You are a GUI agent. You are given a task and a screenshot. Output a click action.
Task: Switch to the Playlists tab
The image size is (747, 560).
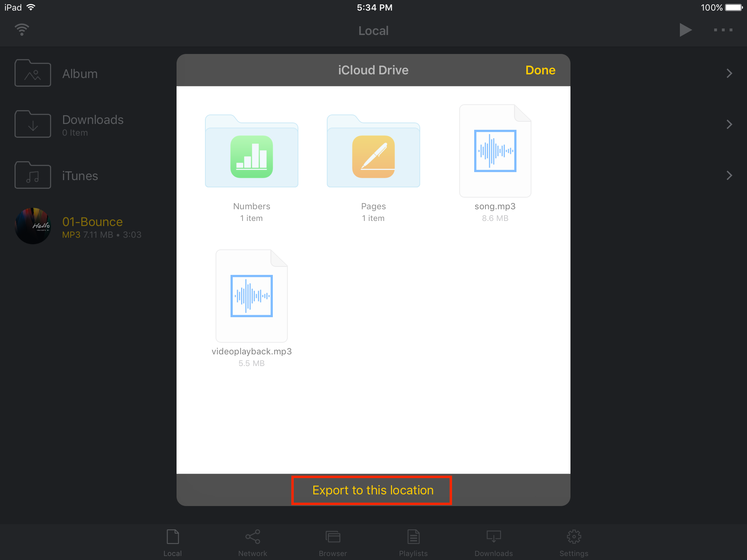[413, 543]
